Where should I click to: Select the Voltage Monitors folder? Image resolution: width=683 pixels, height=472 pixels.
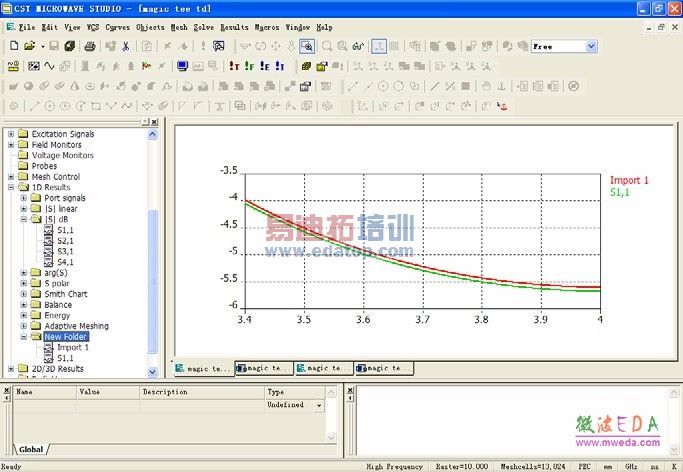[x=63, y=155]
